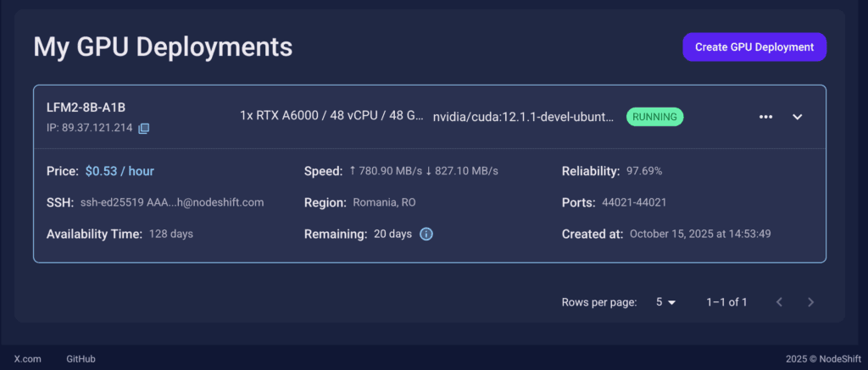
Task: Open the GitHub footer link
Action: tap(81, 359)
